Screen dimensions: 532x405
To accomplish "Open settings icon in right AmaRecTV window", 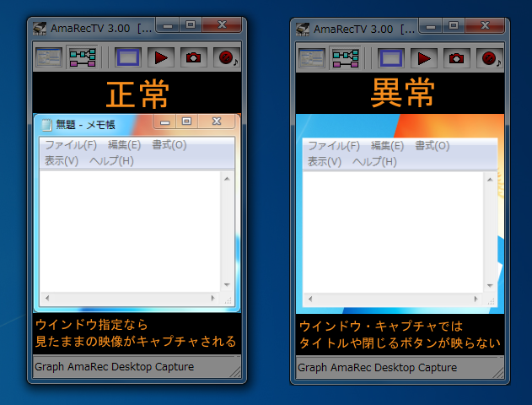I will click(x=312, y=58).
